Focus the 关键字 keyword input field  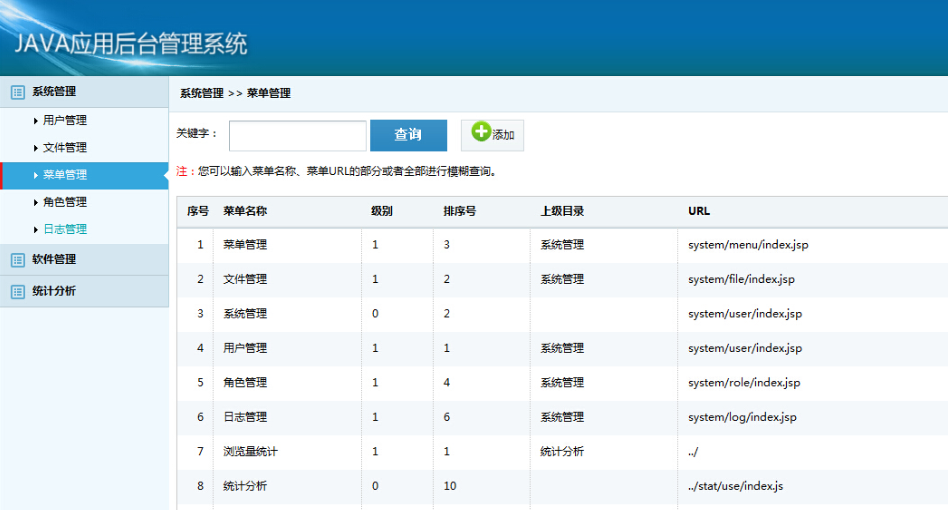pos(298,135)
